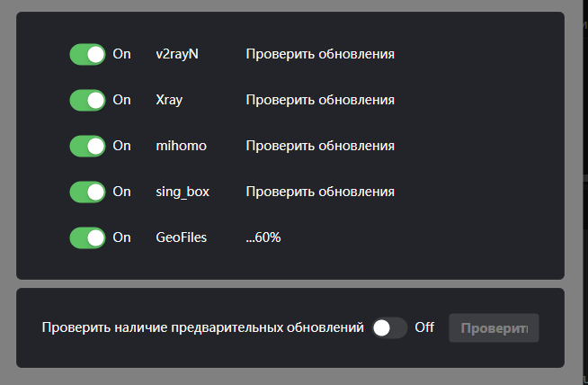
Task: Click the GeoFiles ...60% progress text
Action: click(x=263, y=237)
